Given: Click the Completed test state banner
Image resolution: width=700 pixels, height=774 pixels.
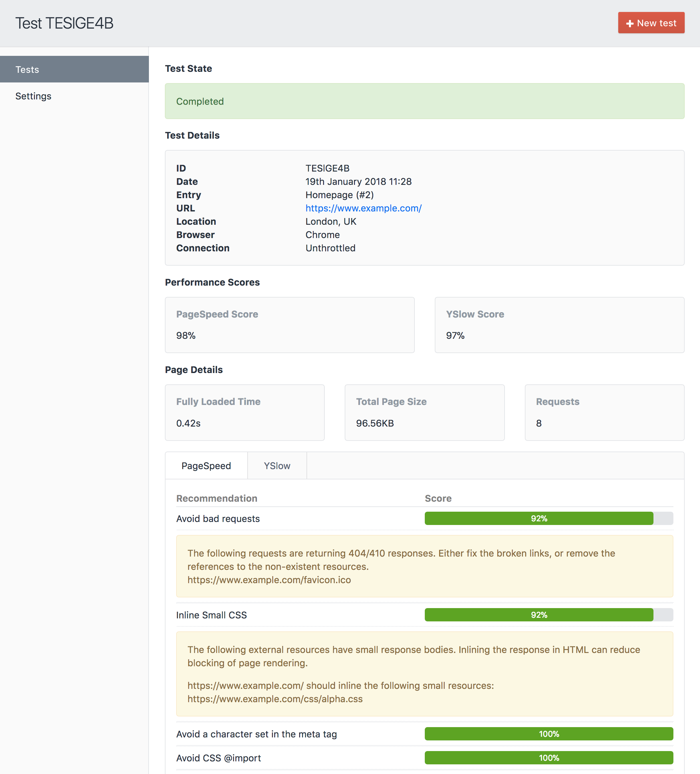Looking at the screenshot, I should coord(424,101).
